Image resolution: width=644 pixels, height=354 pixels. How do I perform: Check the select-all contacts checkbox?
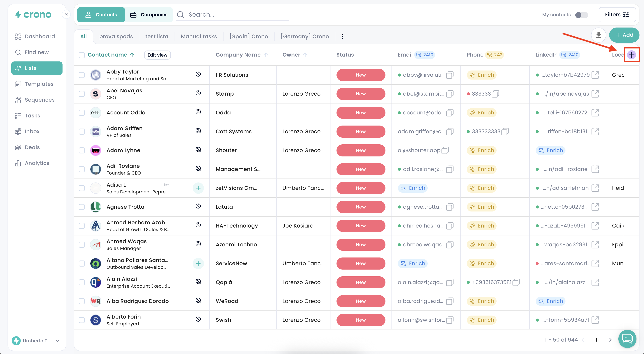click(x=82, y=55)
